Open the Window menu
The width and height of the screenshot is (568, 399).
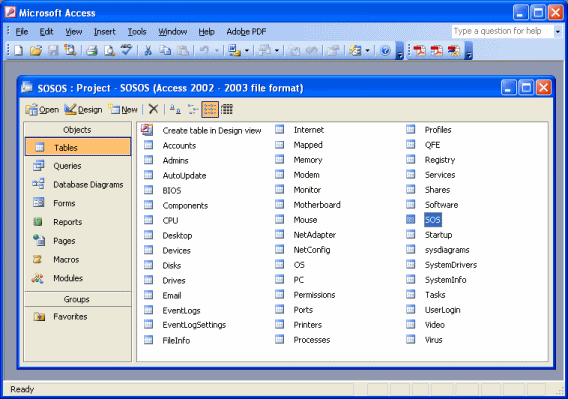(172, 32)
